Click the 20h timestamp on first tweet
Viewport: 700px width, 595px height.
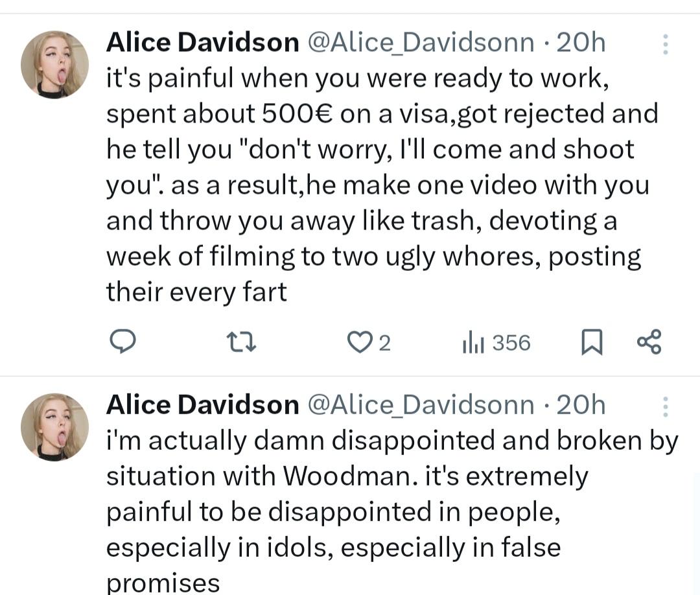[x=581, y=43]
